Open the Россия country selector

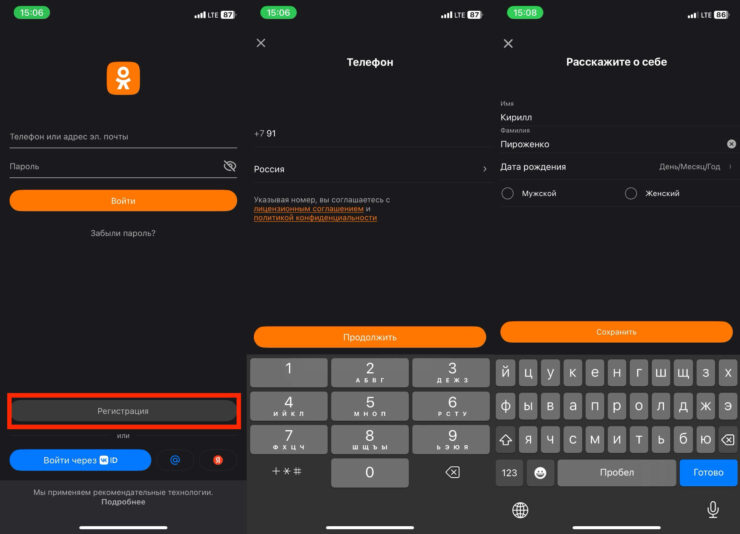pyautogui.click(x=369, y=170)
